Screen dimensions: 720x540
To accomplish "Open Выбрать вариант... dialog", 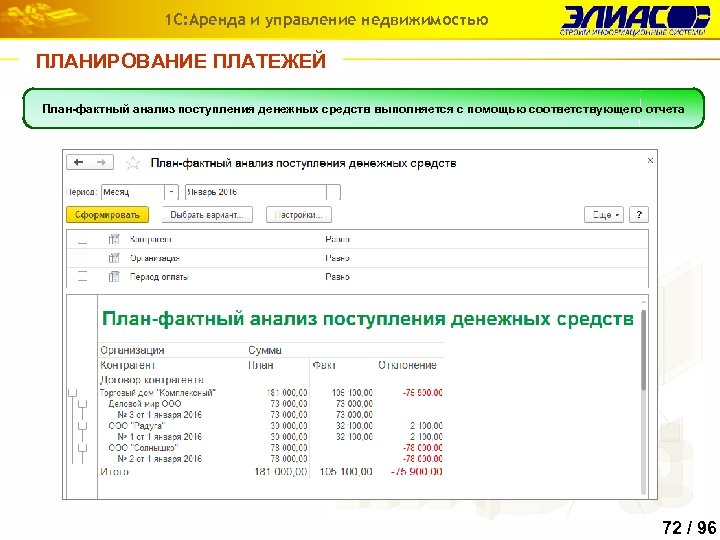I will tap(207, 214).
